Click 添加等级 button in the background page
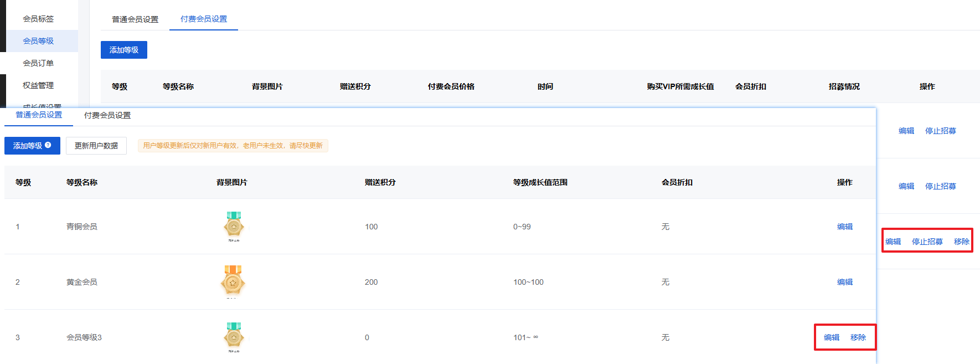980x364 pixels. 124,50
